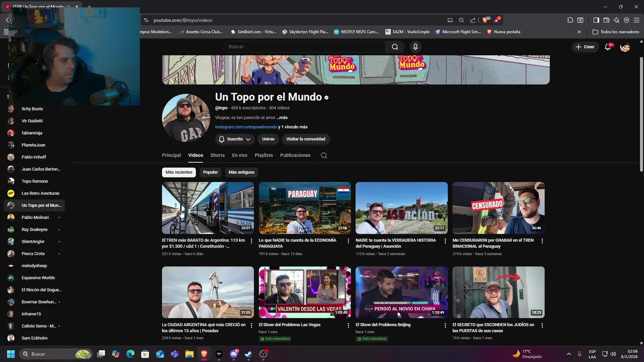Click the Windows Start button
644x362 pixels.
(11, 354)
